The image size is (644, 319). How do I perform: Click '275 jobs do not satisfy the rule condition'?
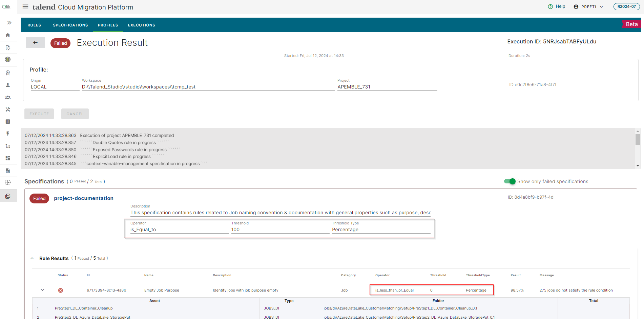tap(576, 290)
